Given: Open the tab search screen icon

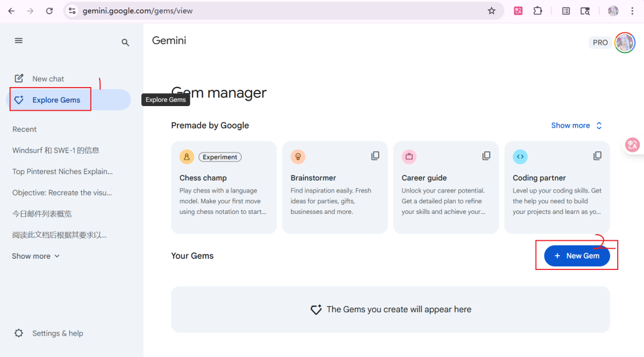Looking at the screenshot, I should click(586, 11).
